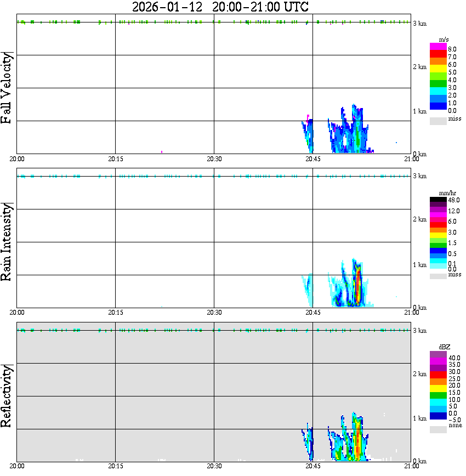Pick the cyan swatch in m/s legend
Screen dimensions: 466x476
pyautogui.click(x=438, y=91)
